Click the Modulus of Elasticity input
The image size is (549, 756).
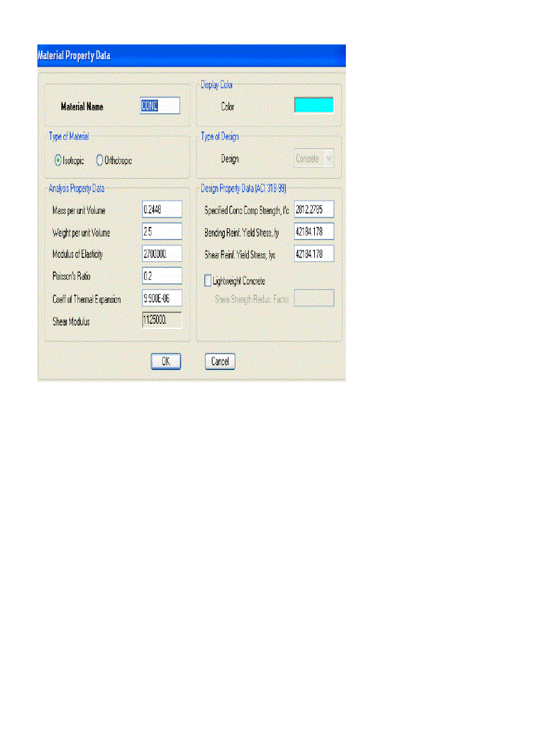162,254
